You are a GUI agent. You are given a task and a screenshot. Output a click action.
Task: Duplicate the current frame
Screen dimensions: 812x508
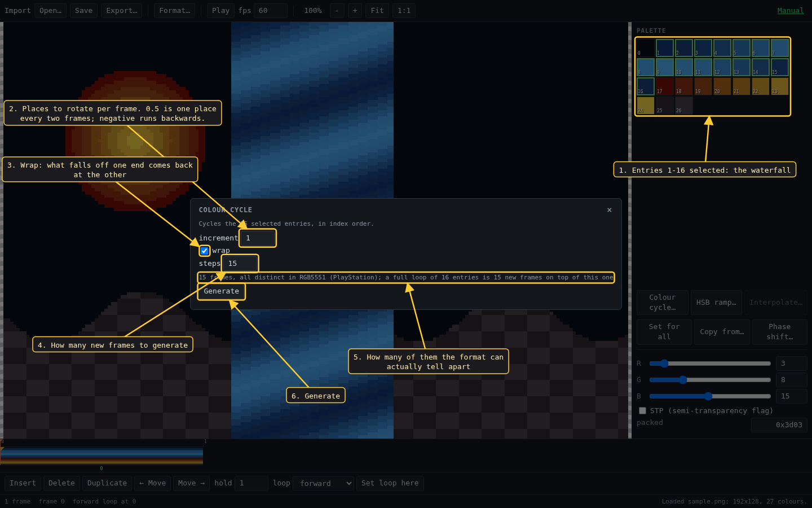tap(107, 483)
